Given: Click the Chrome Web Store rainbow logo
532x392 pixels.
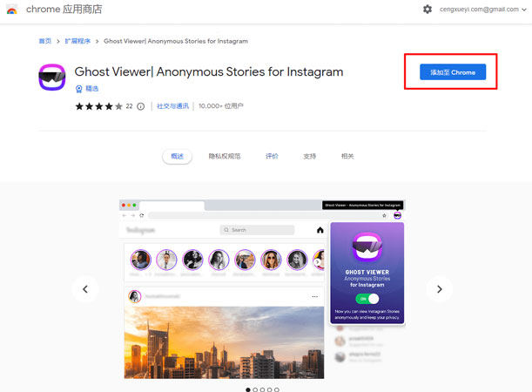Looking at the screenshot, I should click(x=12, y=10).
